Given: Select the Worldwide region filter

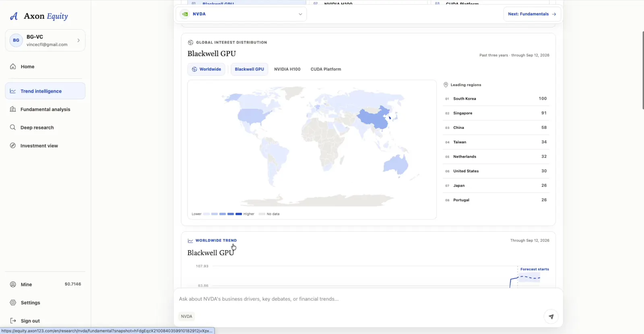Looking at the screenshot, I should [206, 69].
